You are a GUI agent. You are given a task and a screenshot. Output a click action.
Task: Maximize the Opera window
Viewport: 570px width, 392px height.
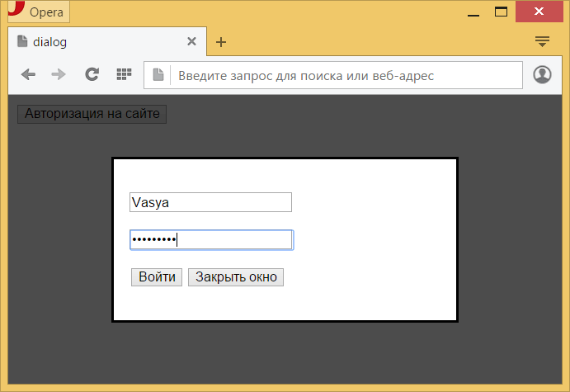coord(501,12)
